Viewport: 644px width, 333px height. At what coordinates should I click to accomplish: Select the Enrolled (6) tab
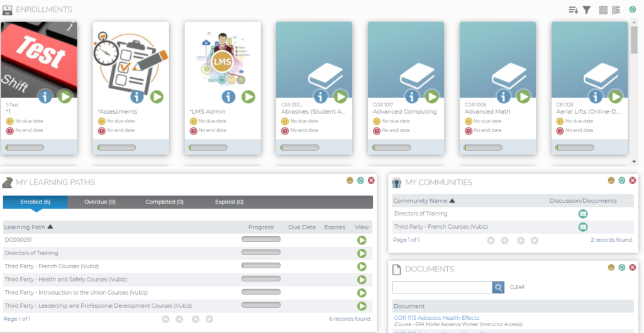point(35,202)
